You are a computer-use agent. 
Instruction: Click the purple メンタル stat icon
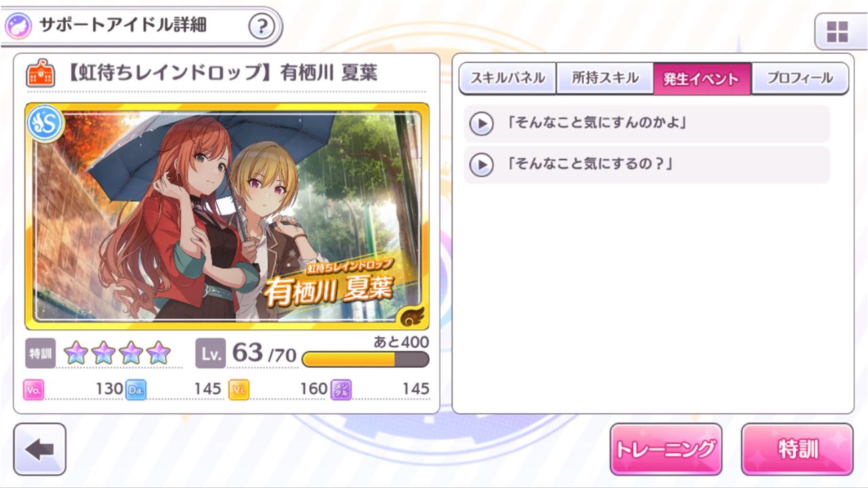[x=341, y=389]
